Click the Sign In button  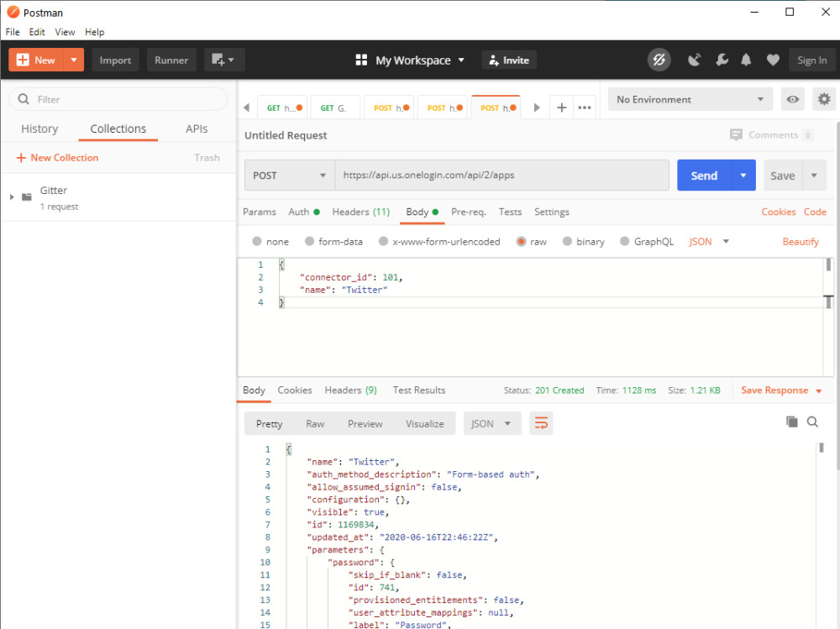coord(811,60)
